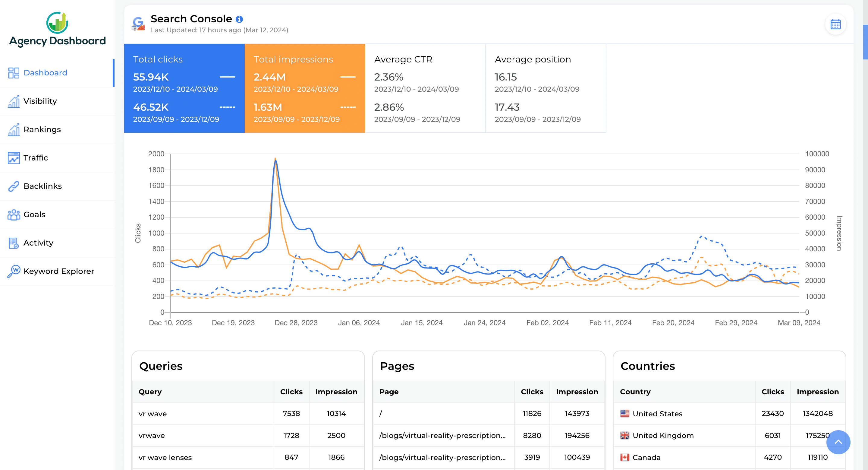Click the Search Console heading
This screenshot has width=868, height=470.
pos(191,19)
